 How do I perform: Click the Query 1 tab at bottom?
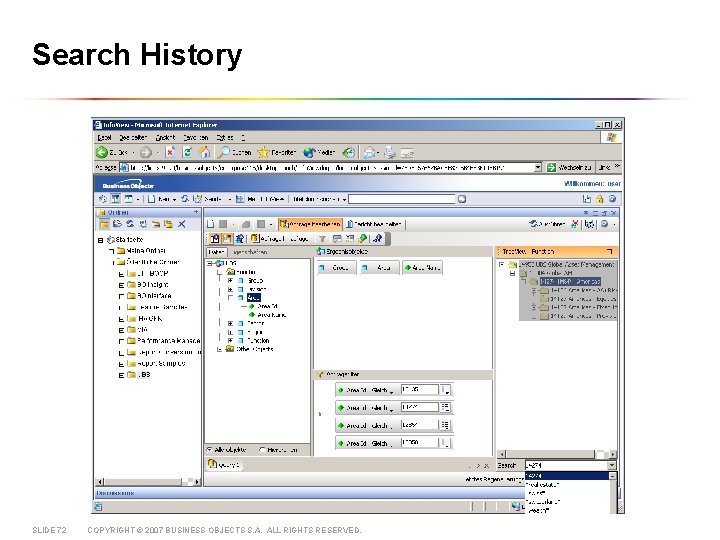click(x=224, y=465)
